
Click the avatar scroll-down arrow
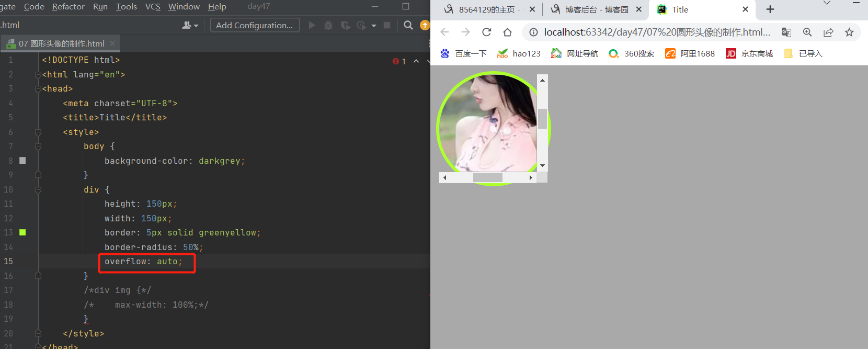542,166
